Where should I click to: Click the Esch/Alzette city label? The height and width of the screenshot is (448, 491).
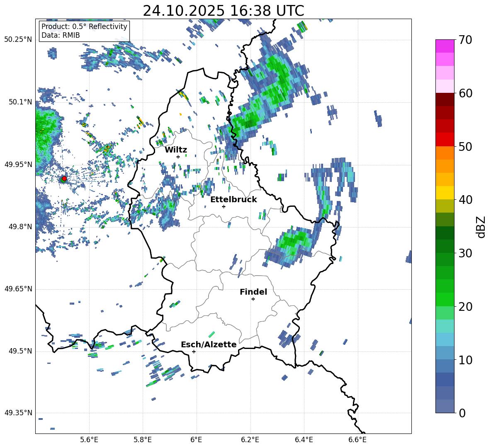209,344
